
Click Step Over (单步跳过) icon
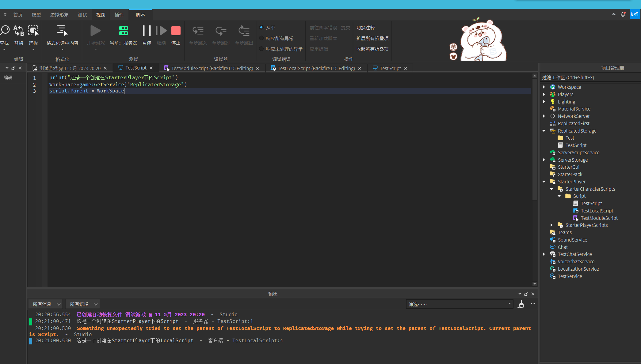[x=221, y=31]
